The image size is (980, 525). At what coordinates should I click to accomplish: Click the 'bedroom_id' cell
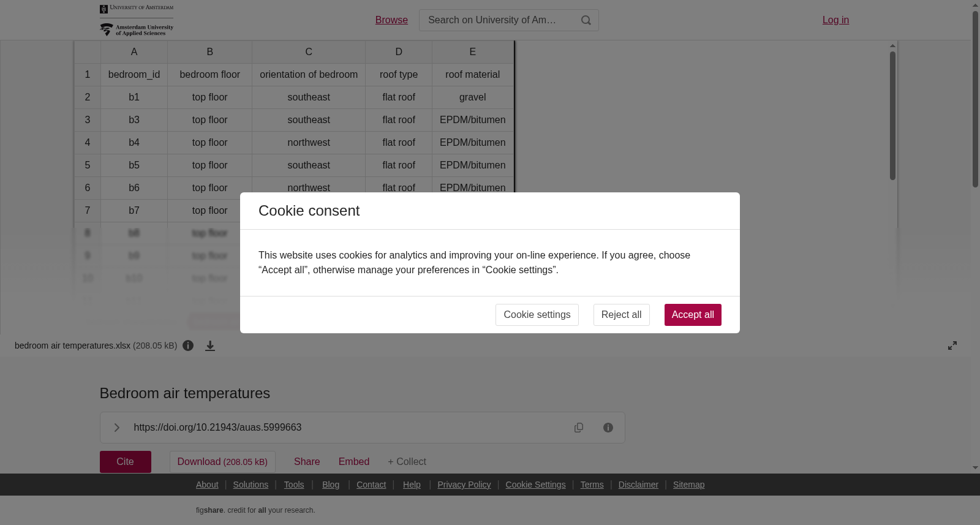pyautogui.click(x=134, y=75)
